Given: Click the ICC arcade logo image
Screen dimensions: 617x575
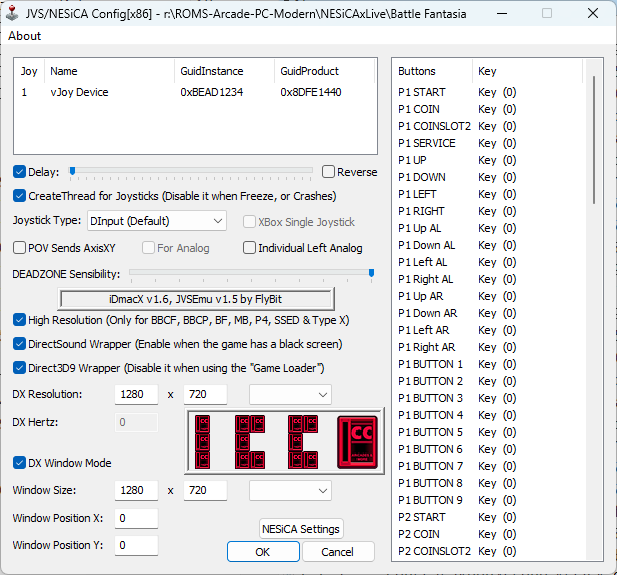Looking at the screenshot, I should click(284, 441).
